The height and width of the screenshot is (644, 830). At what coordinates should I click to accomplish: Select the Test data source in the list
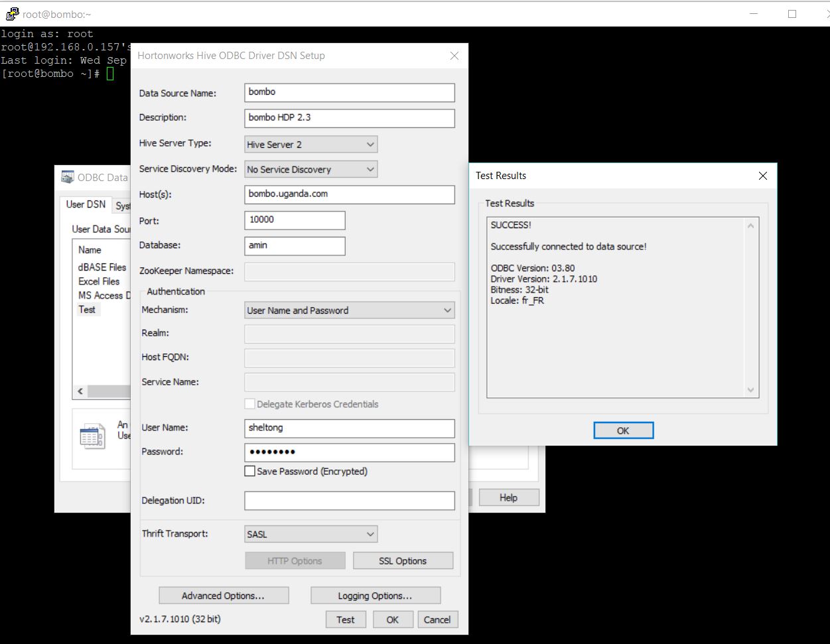pyautogui.click(x=87, y=309)
